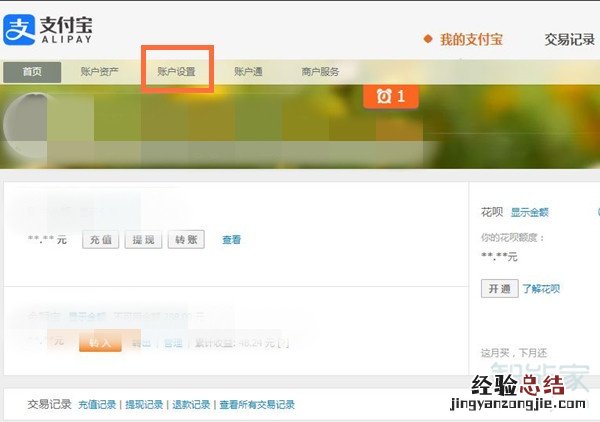
Task: Open the 退款记录 link
Action: pyautogui.click(x=191, y=404)
